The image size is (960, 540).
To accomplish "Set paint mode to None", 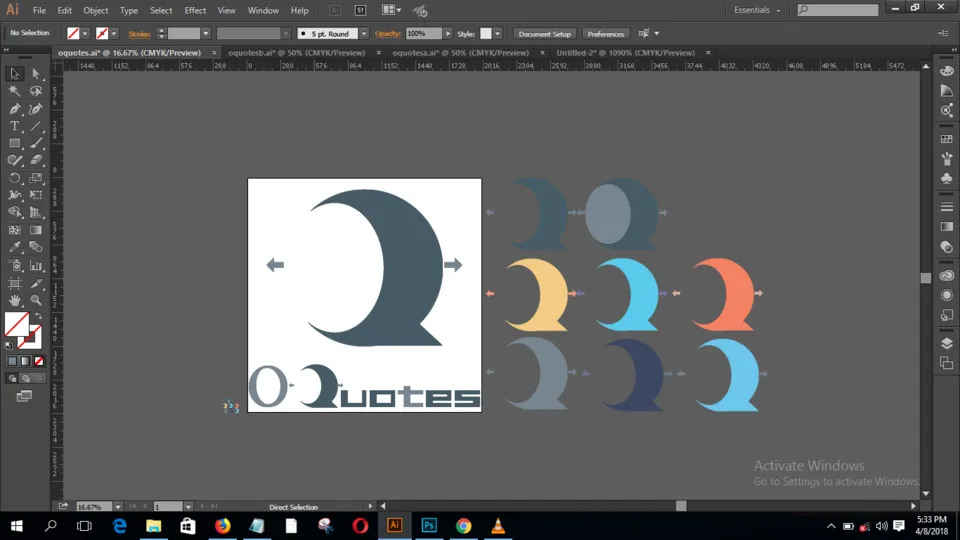I will pos(39,361).
